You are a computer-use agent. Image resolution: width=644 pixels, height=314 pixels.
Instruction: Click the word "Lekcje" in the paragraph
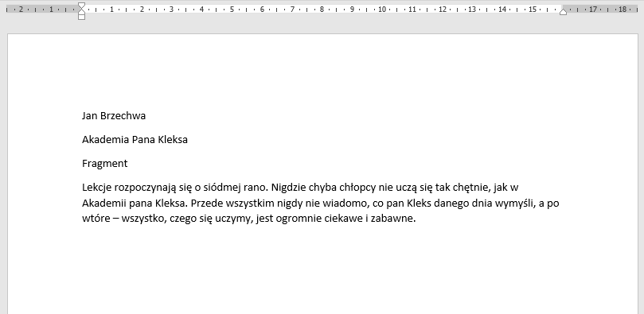pyautogui.click(x=97, y=188)
